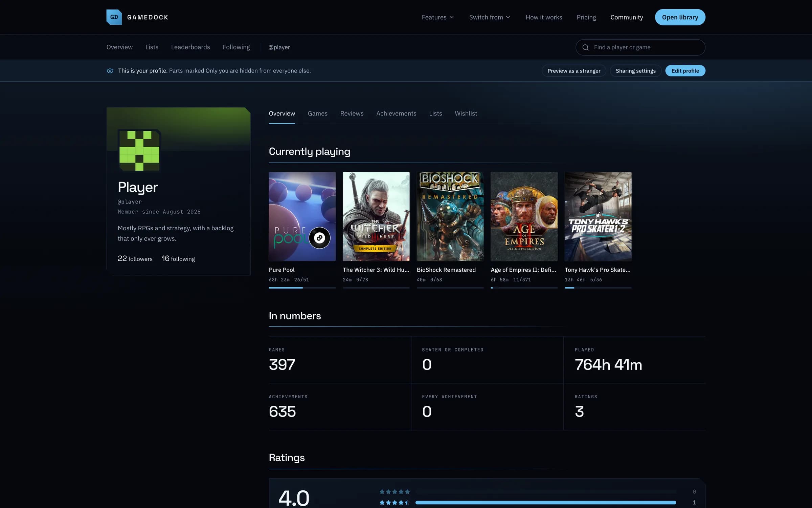Click the Age of Empires progress bar

(524, 288)
